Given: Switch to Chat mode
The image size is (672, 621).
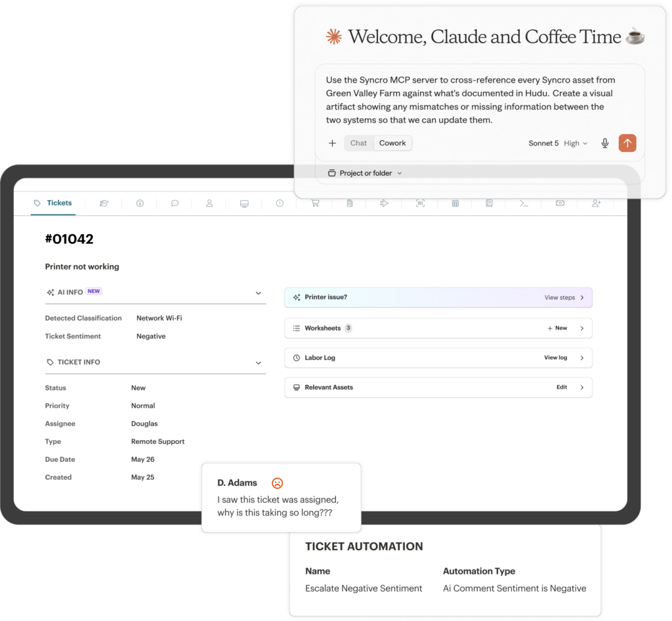Looking at the screenshot, I should (358, 143).
